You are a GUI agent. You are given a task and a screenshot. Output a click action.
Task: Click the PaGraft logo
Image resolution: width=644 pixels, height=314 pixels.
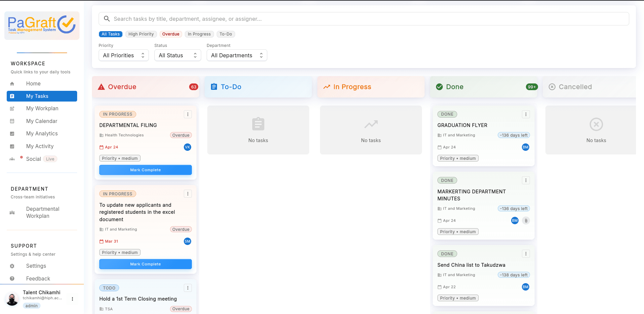click(x=42, y=25)
